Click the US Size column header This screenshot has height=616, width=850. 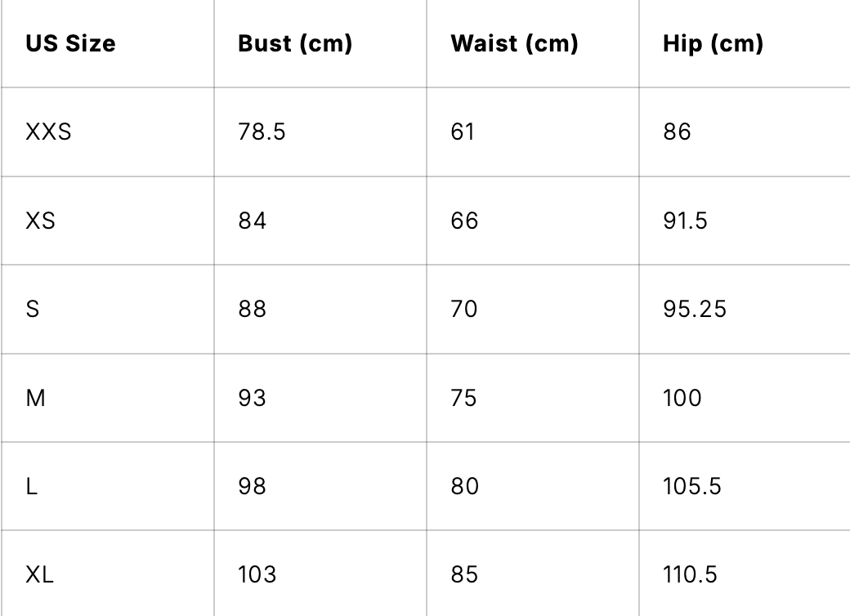(70, 43)
